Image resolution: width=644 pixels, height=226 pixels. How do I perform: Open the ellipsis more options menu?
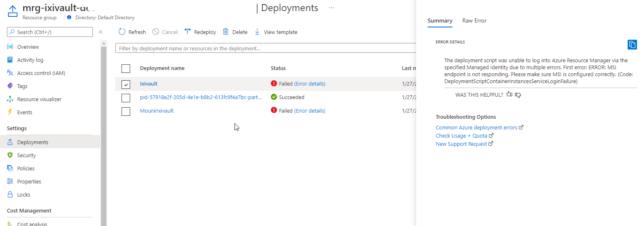(331, 8)
